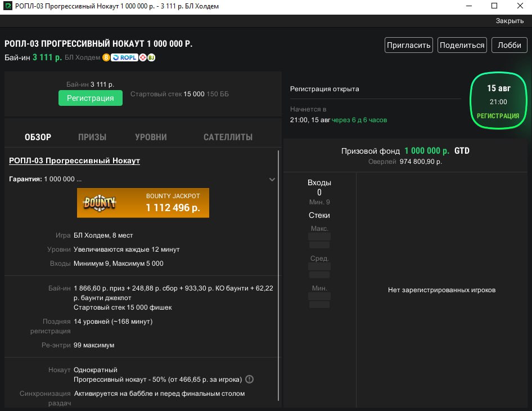Screen dimensions: 532x411
Task: Go back to Лобби
Action: tap(510, 45)
